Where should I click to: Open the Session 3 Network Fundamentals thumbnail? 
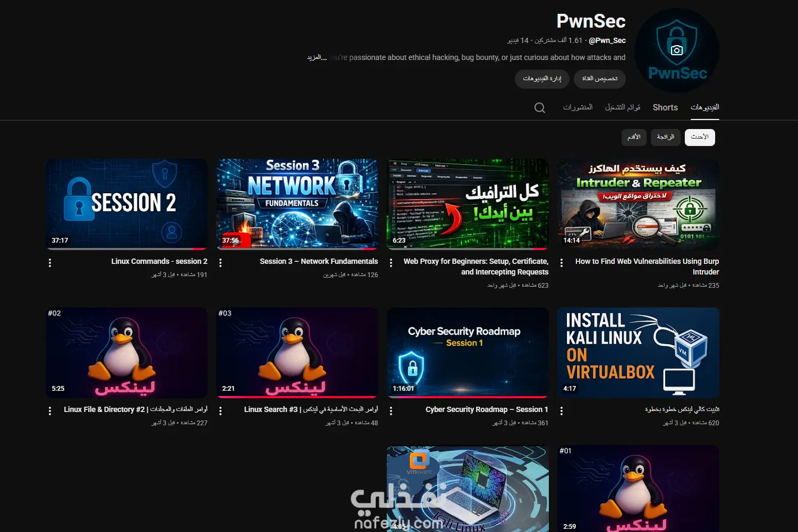coord(297,204)
